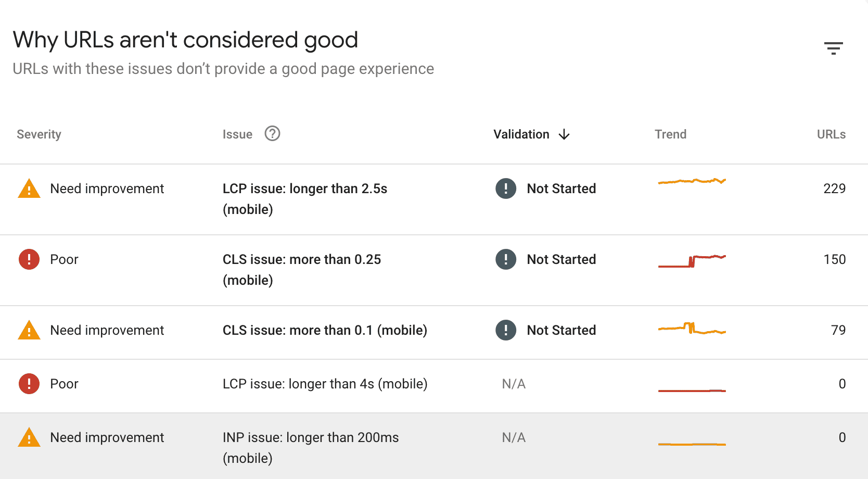
Task: Click red Poor icon for LCP 4s row
Action: [x=29, y=384]
